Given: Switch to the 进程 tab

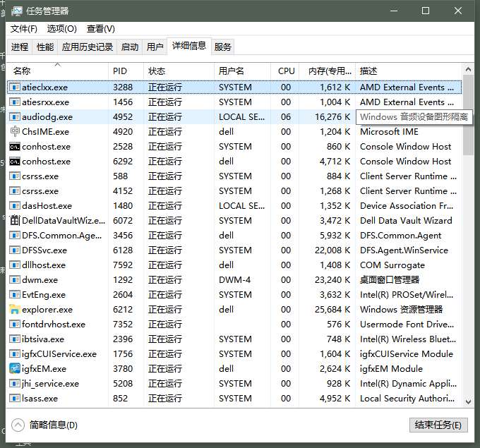Looking at the screenshot, I should (20, 47).
